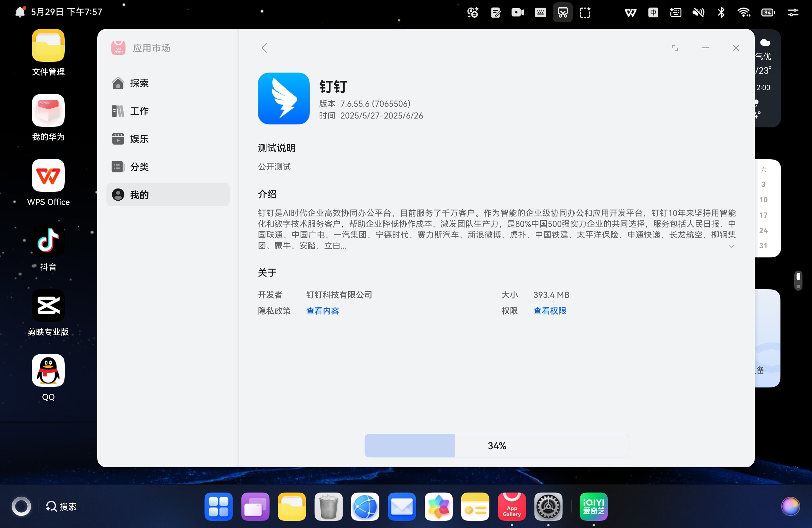Toggle fullscreen mode of App Gallery window

pyautogui.click(x=674, y=48)
